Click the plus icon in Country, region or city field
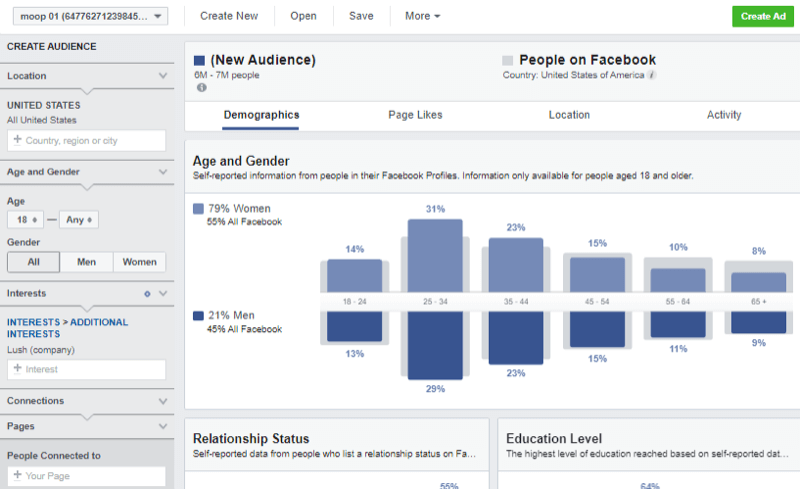Image resolution: width=800 pixels, height=489 pixels. coord(17,139)
